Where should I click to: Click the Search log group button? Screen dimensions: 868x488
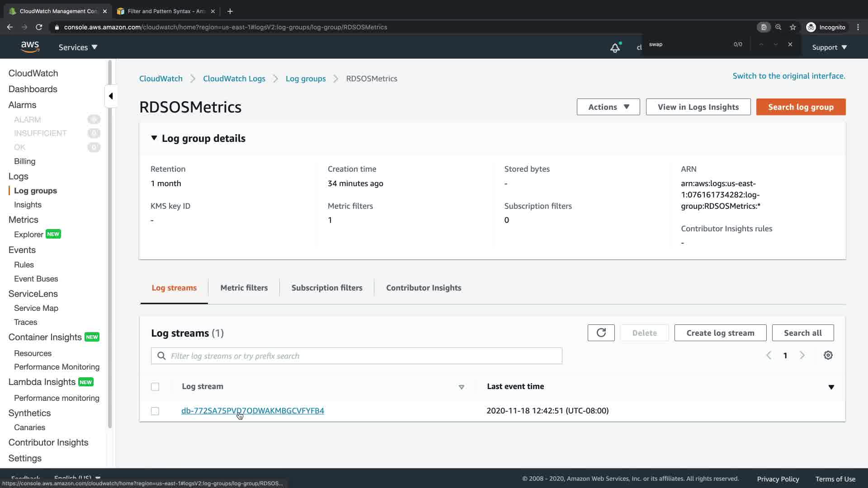[x=801, y=107]
